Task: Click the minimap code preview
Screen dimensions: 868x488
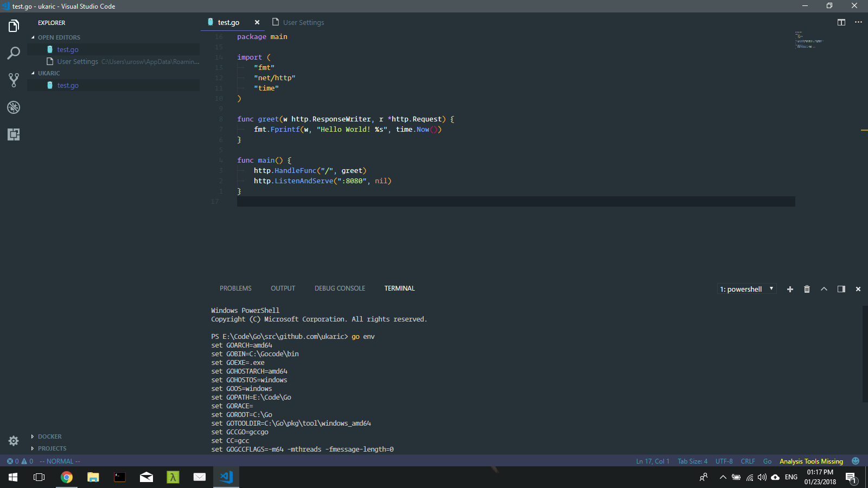Action: click(809, 40)
